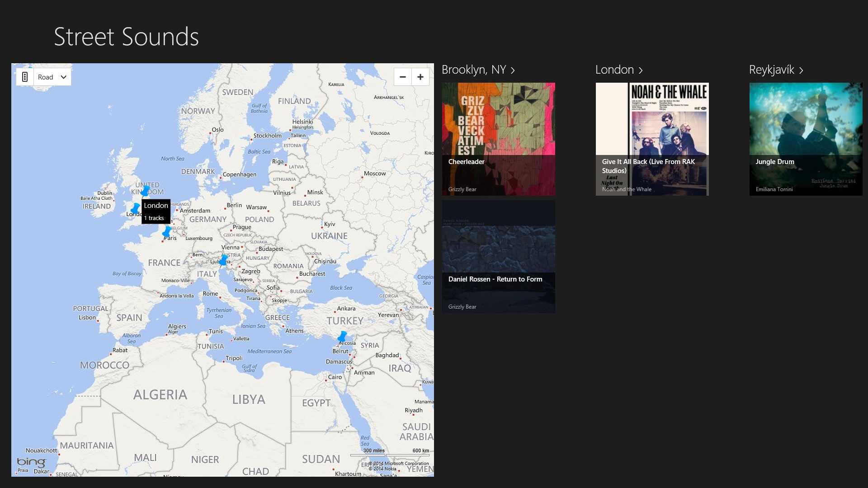Zoom out the map with the minus button
Image resolution: width=868 pixels, height=488 pixels.
402,77
